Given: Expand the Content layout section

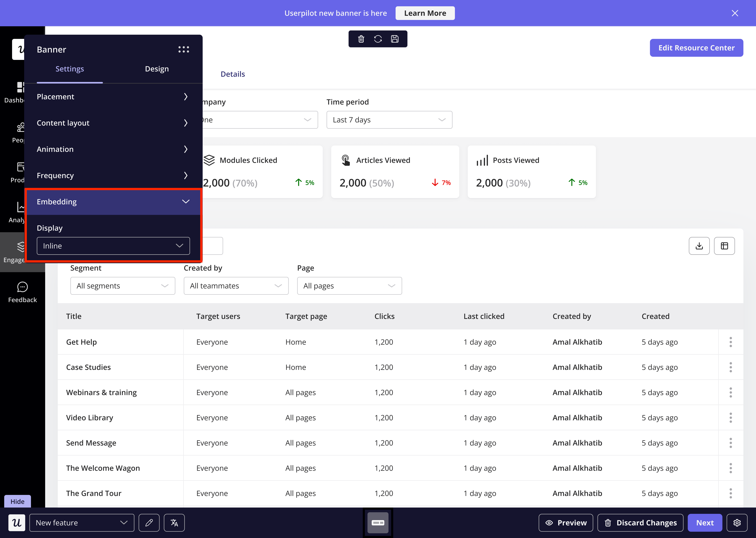Looking at the screenshot, I should [113, 123].
